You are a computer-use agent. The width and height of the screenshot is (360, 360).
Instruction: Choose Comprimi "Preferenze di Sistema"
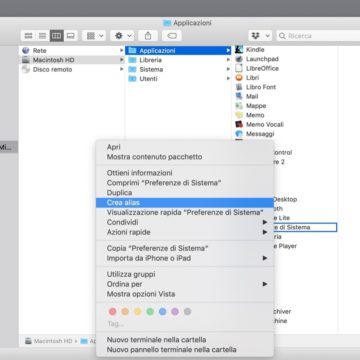[x=185, y=183]
